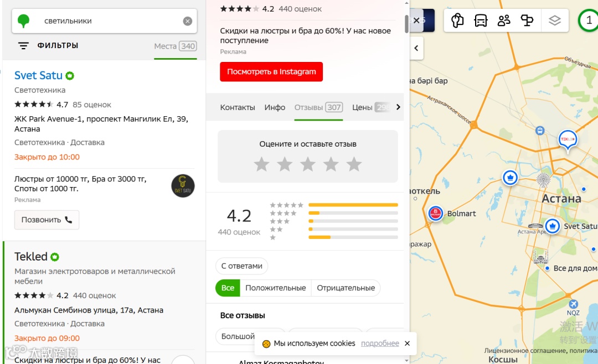
Task: Close the Tekled card with X button
Action: pos(417,20)
